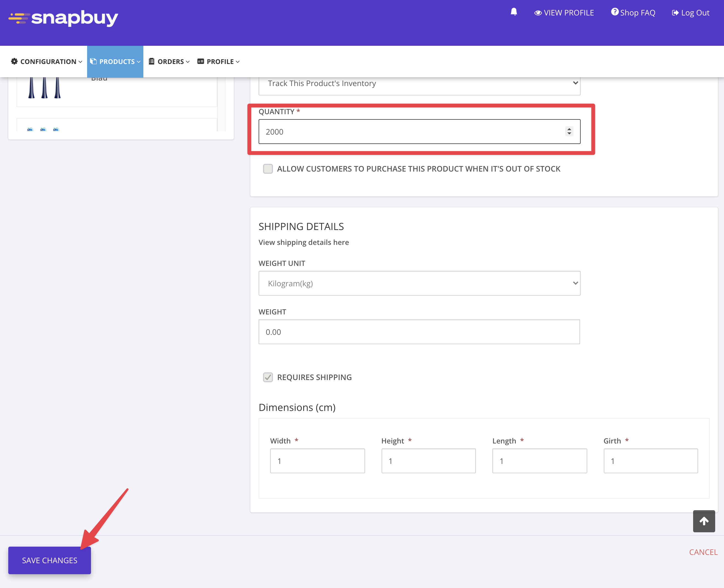This screenshot has width=724, height=588.
Task: Click the Cancel link
Action: (703, 552)
